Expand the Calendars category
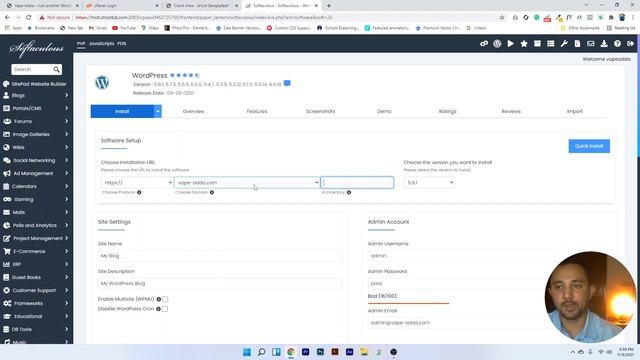The height and width of the screenshot is (360, 640). coord(36,187)
